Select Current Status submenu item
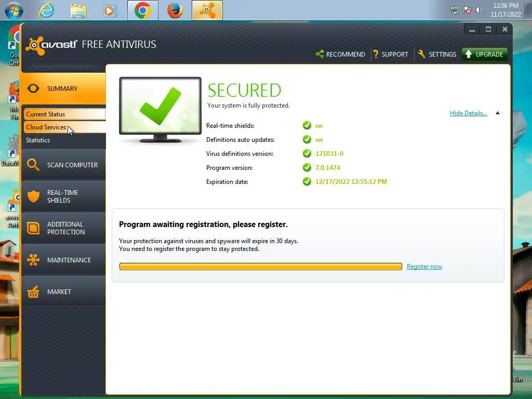Image resolution: width=532 pixels, height=399 pixels. [64, 114]
